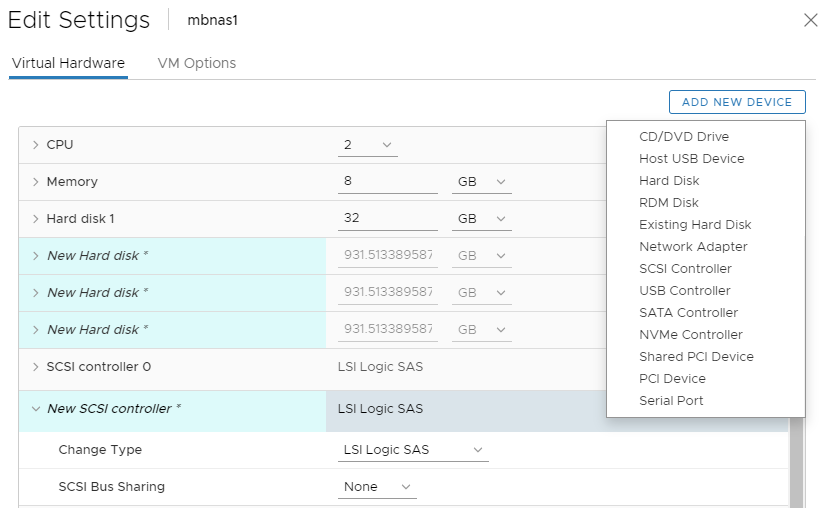Screen dimensions: 831x508
Task: Switch to the VM Options tab
Action: click(x=197, y=63)
